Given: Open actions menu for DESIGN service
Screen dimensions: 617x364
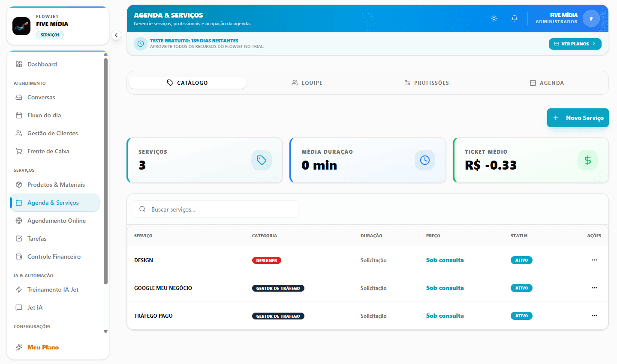Looking at the screenshot, I should (x=594, y=260).
